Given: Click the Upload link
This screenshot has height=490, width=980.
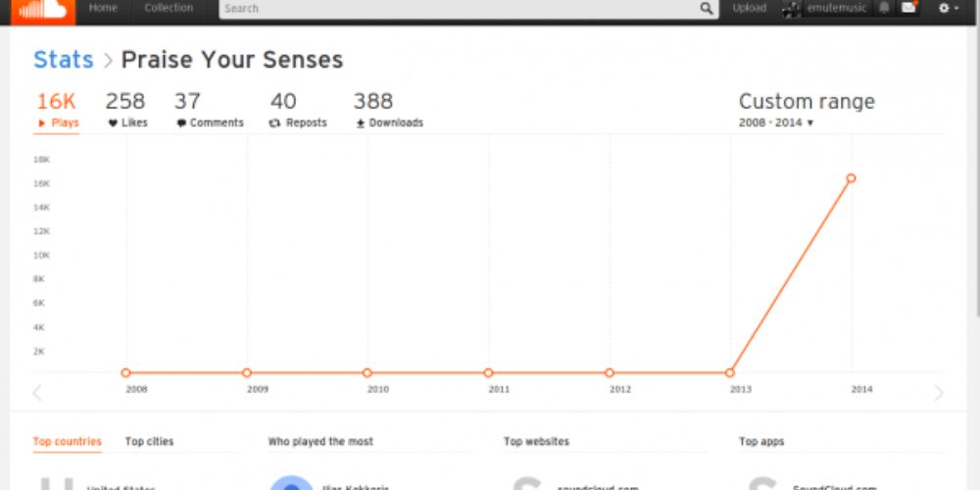Looking at the screenshot, I should coord(750,9).
